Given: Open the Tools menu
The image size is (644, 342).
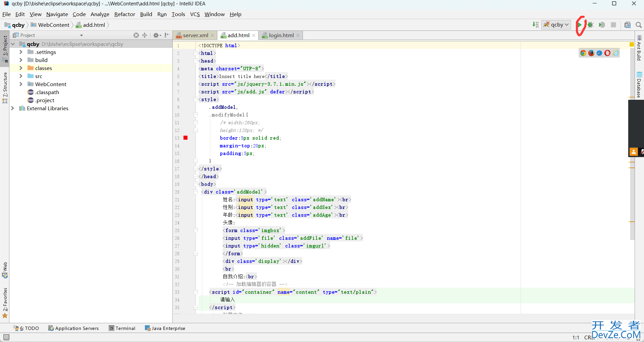Looking at the screenshot, I should [x=178, y=14].
